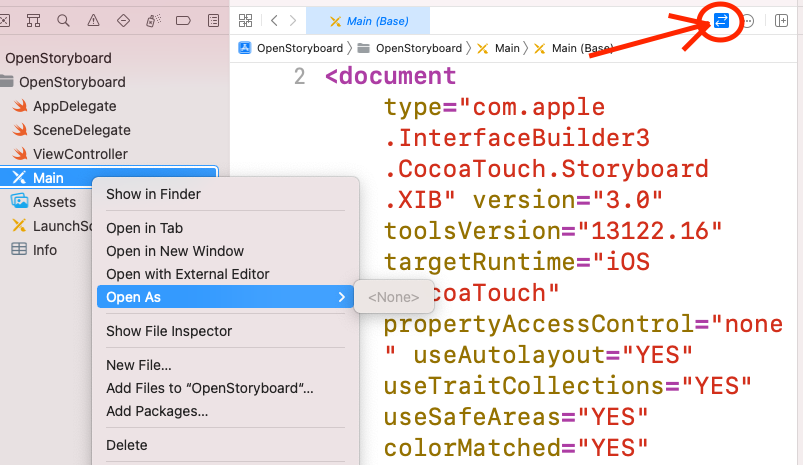Select the OpenStoryboard folder in navigator
Viewport: 803px width, 465px height.
tap(63, 82)
